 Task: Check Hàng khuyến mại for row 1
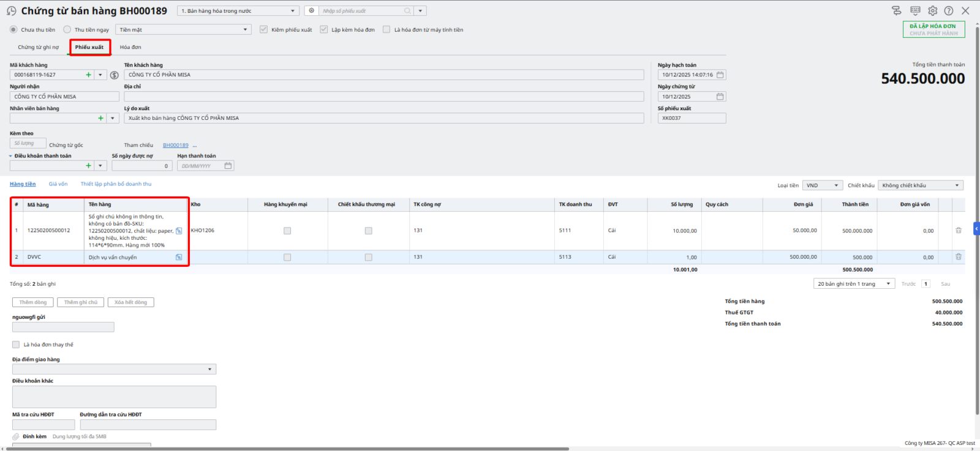[287, 231]
